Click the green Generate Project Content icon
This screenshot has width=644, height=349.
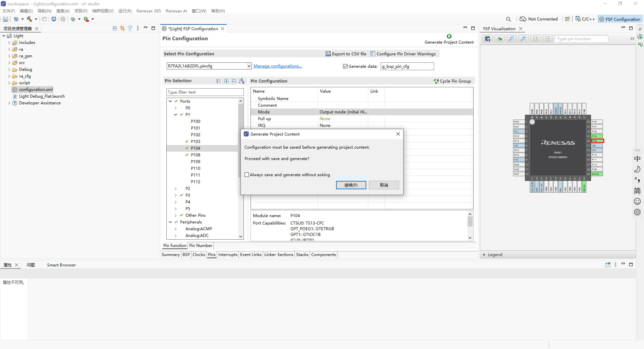point(449,36)
